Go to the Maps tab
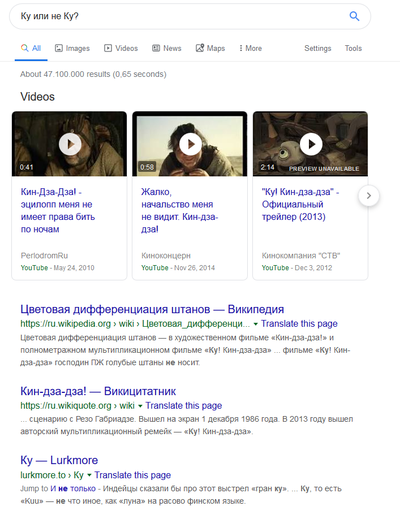The height and width of the screenshot is (515, 400). [x=210, y=48]
